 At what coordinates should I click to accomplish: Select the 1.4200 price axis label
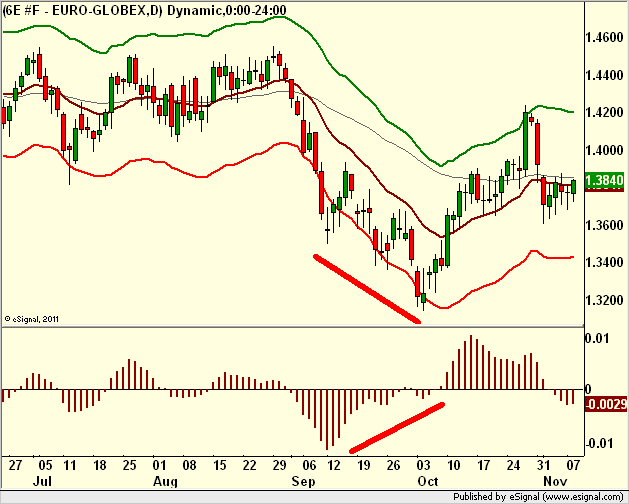point(605,112)
